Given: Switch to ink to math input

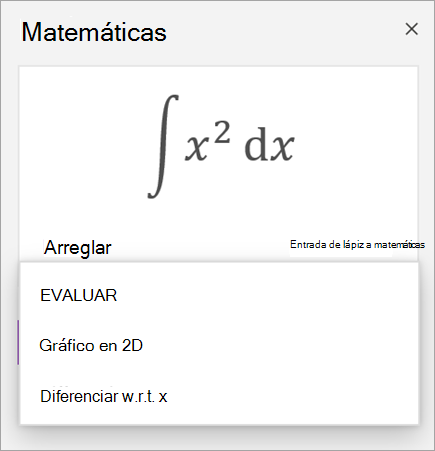Looking at the screenshot, I should pos(357,245).
